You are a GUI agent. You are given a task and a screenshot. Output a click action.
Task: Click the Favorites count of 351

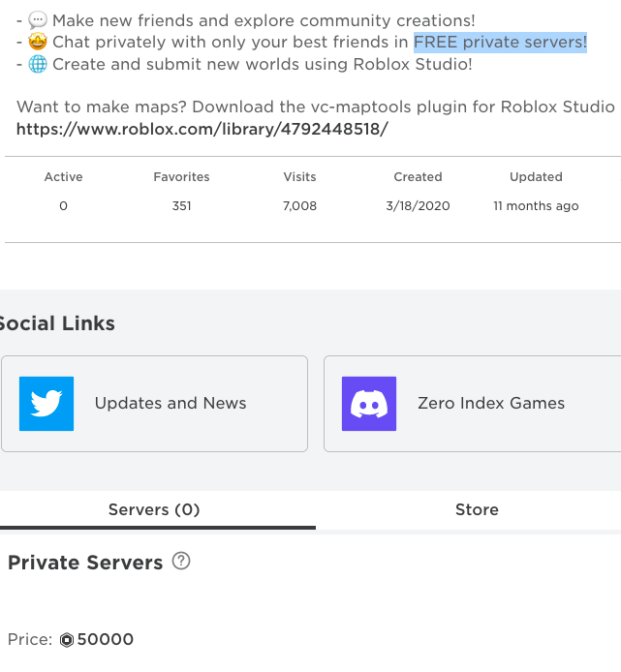click(181, 206)
